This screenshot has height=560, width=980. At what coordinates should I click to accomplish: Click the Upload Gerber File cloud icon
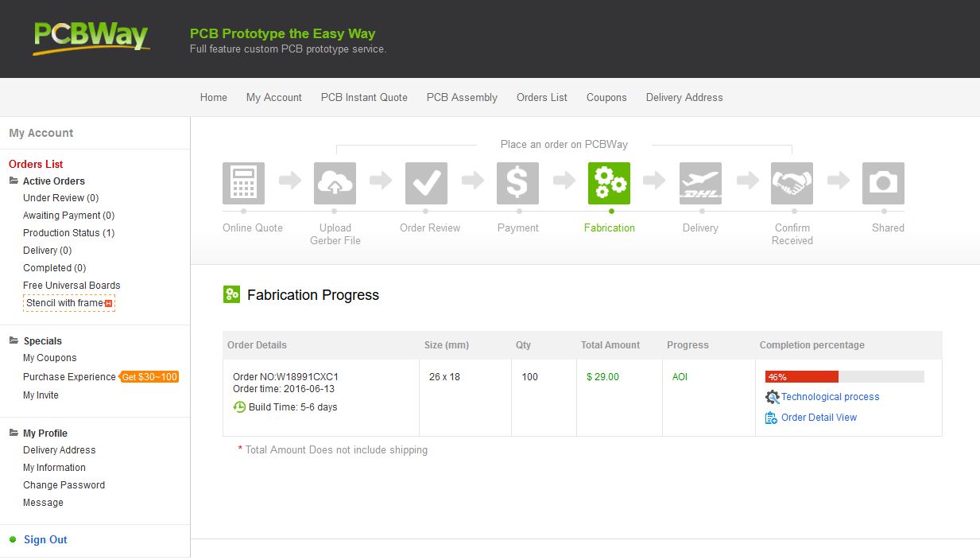pos(335,183)
